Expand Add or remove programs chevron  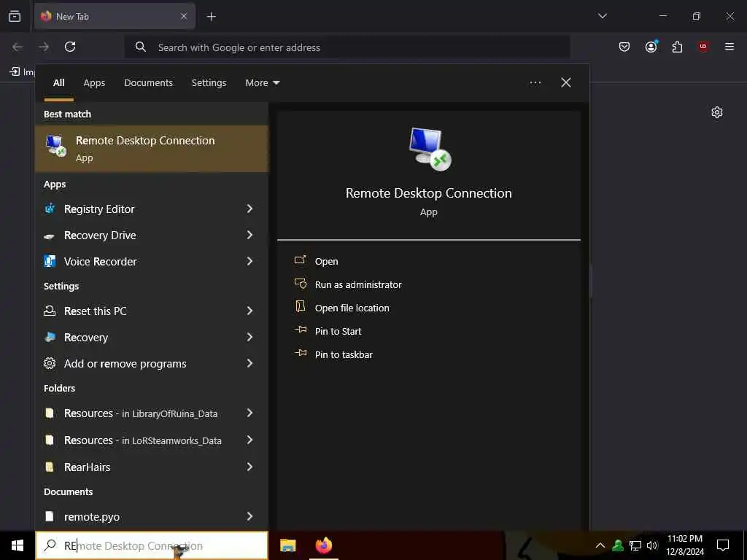pos(249,363)
